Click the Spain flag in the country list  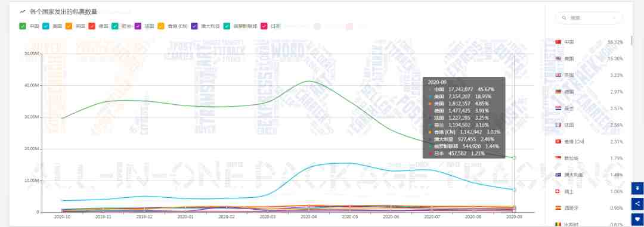pos(558,208)
